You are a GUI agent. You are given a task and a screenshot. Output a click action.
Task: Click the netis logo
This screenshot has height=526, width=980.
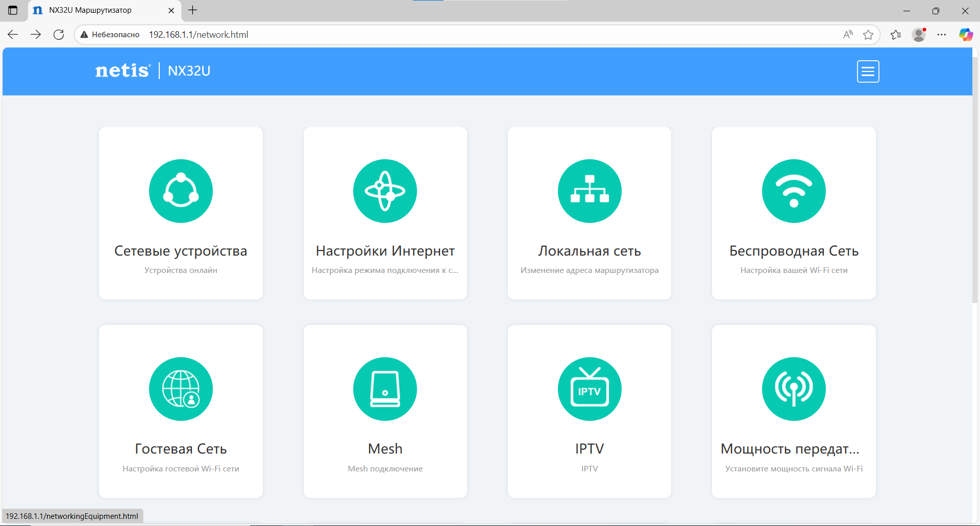coord(123,70)
